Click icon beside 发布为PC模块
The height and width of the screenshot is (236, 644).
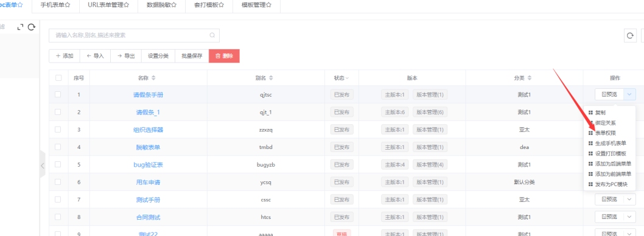pyautogui.click(x=590, y=184)
